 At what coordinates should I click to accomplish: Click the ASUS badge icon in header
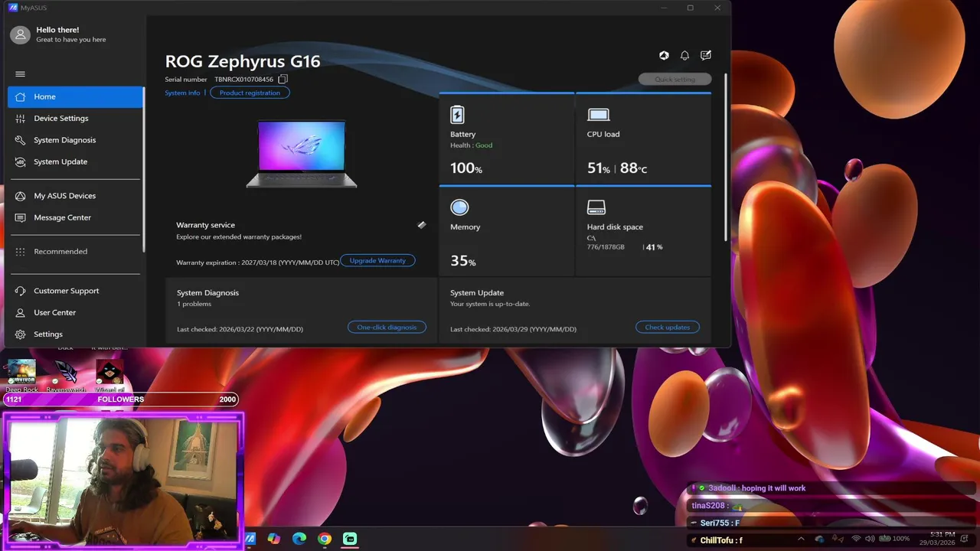664,55
